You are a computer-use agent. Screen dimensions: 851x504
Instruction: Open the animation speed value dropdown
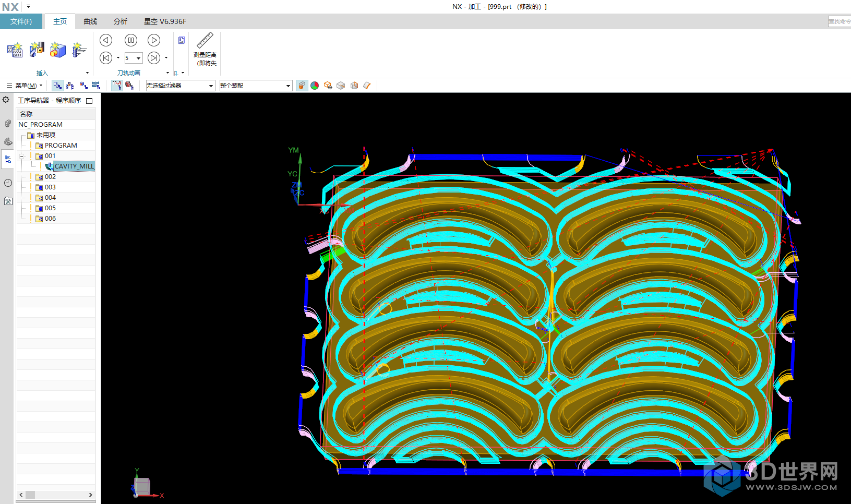click(x=139, y=58)
